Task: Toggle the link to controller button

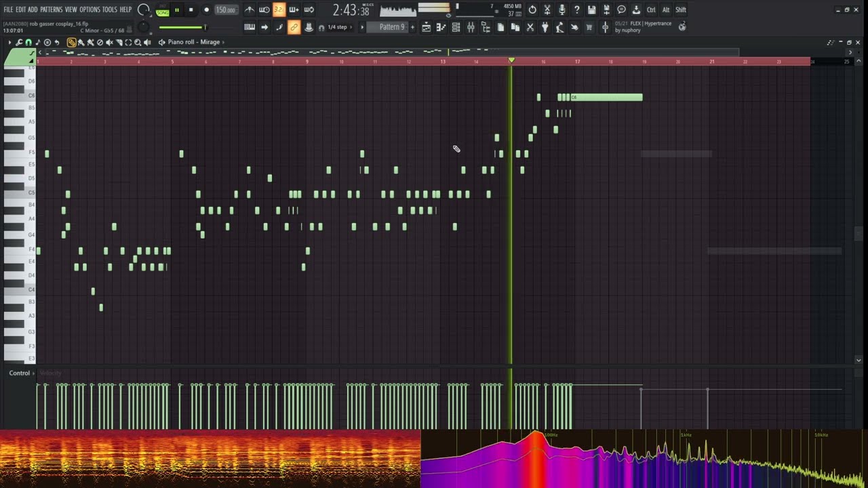Action: 294,27
